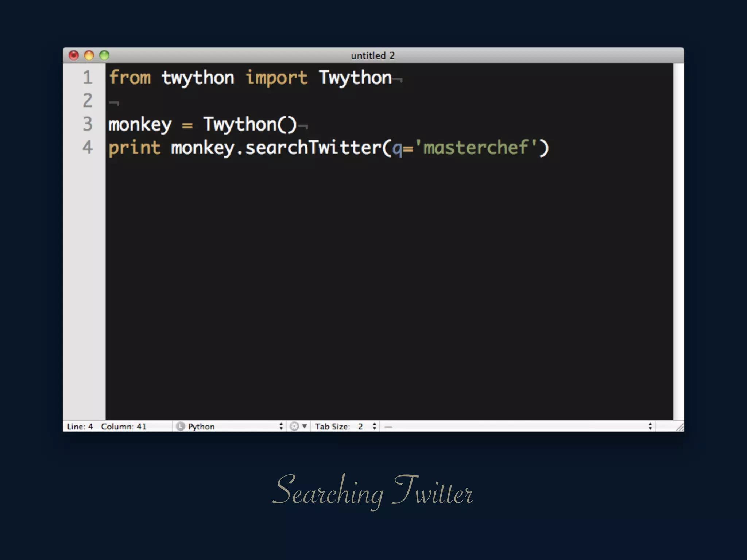Click the vertical scrollbar track on right
Viewport: 747px width, 560px height.
click(678, 241)
